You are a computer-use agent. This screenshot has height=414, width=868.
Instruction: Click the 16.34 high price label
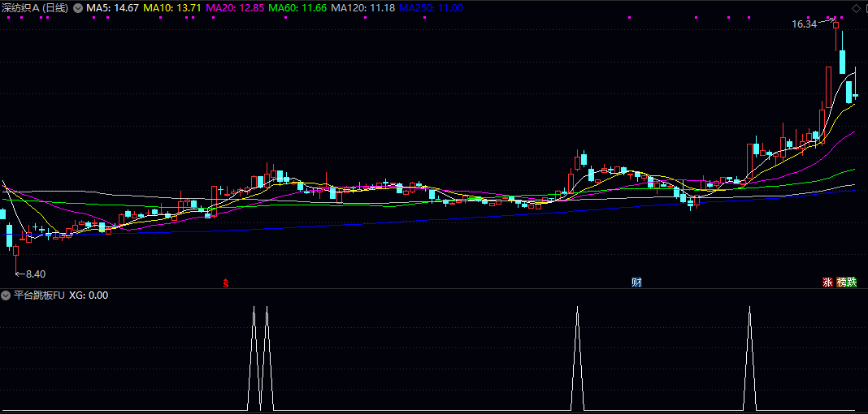(x=805, y=24)
